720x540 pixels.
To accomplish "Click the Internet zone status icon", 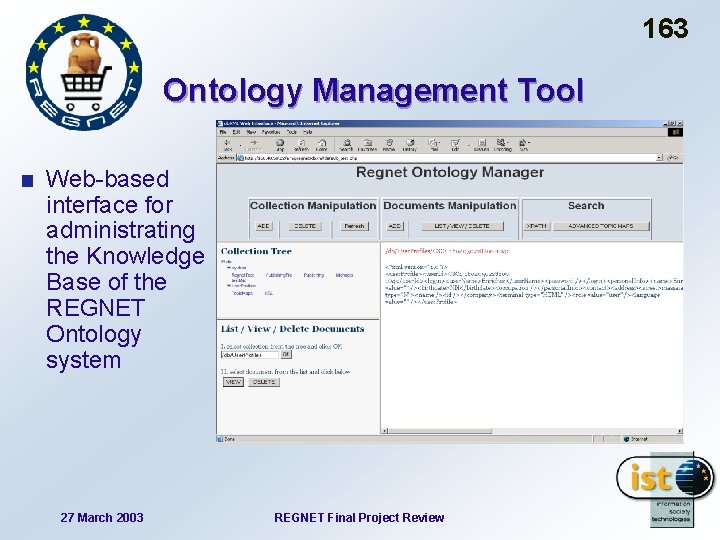I will click(626, 439).
